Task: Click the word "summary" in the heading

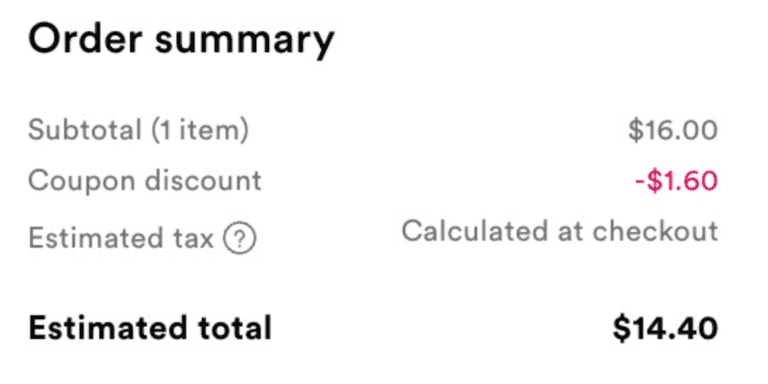Action: click(x=244, y=44)
